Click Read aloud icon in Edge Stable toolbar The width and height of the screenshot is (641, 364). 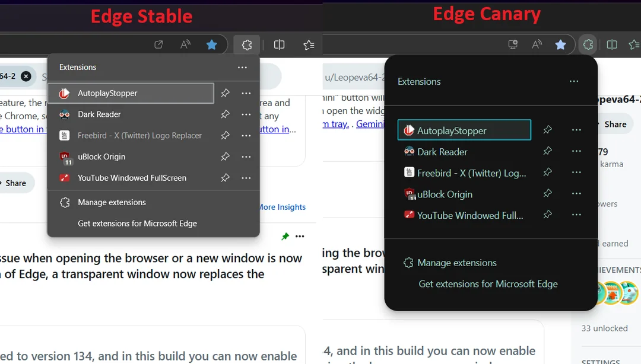[186, 44]
